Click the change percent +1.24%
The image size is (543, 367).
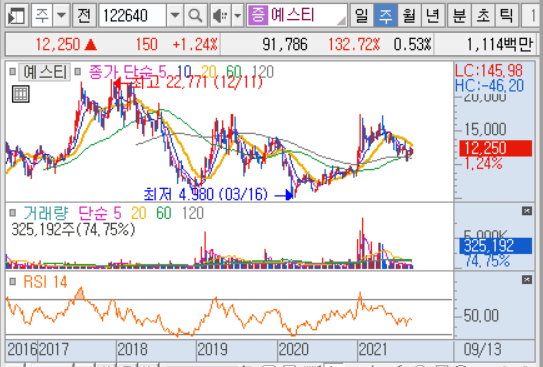pyautogui.click(x=195, y=44)
